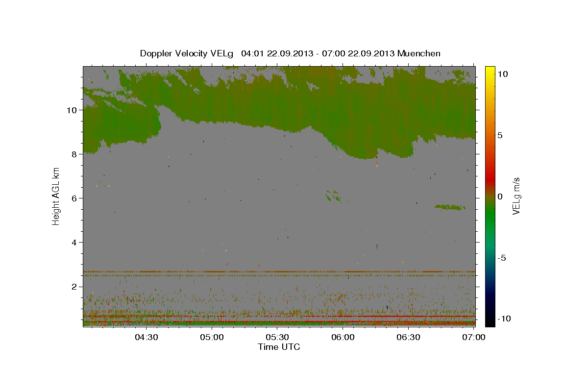Click the colorbar value 0 label
The height and width of the screenshot is (392, 588).
tap(500, 196)
